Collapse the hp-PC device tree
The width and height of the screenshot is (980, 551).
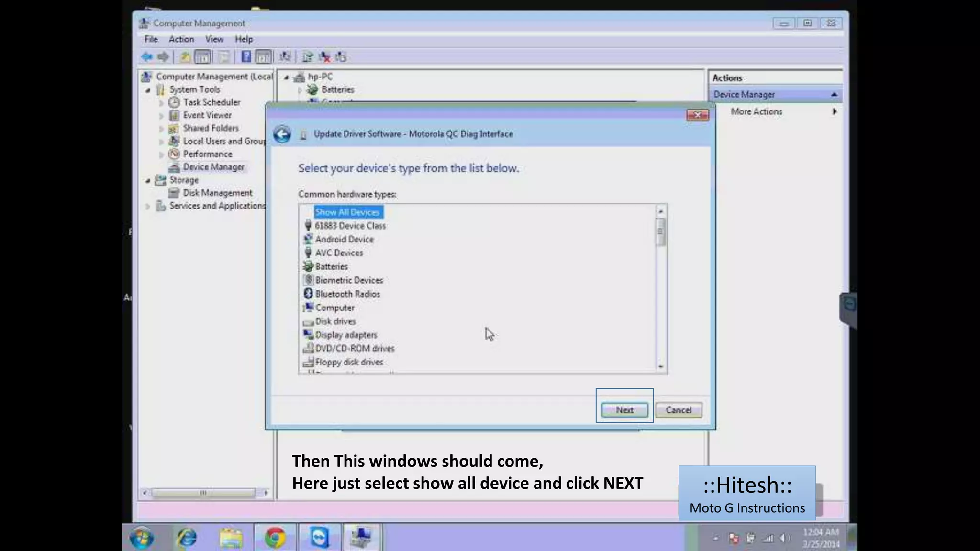point(286,77)
